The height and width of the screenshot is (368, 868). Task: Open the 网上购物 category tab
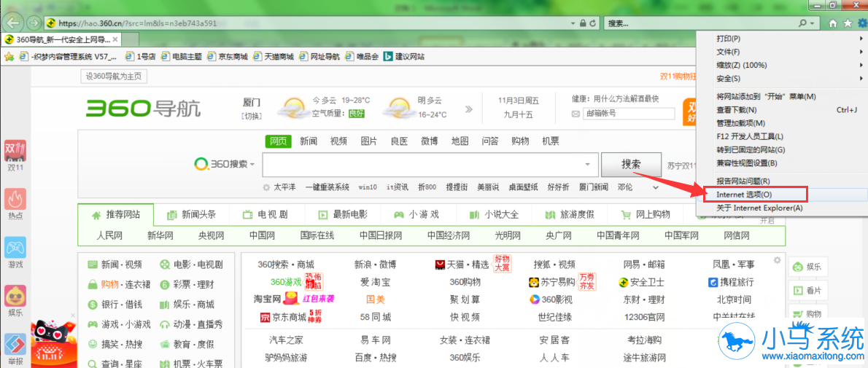click(646, 215)
